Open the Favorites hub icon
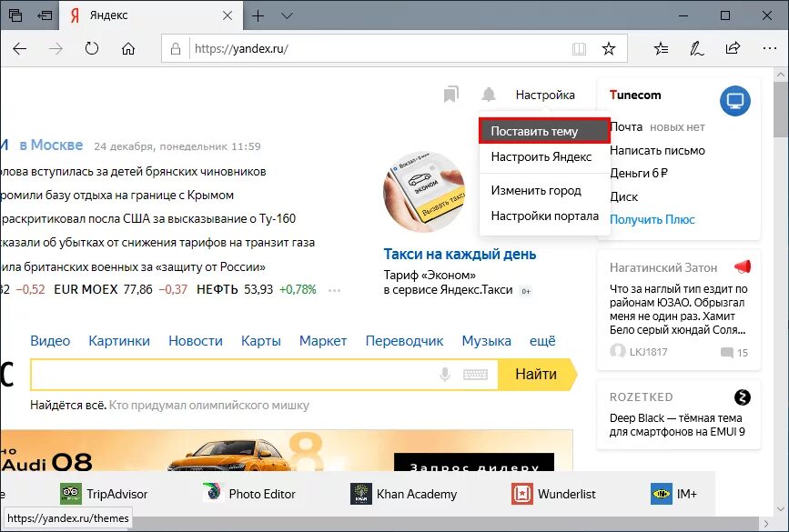 click(661, 49)
